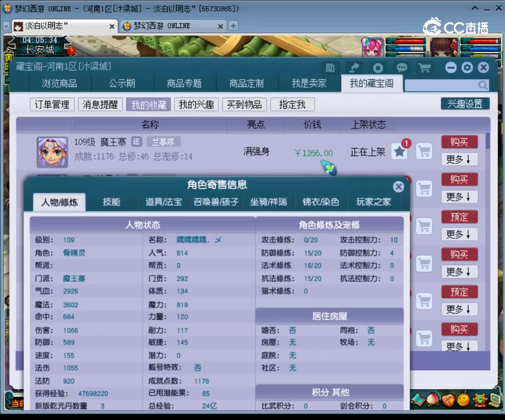Image resolution: width=505 pixels, height=420 pixels.
Task: Open the shopping cart icon in the header
Action: click(x=425, y=68)
